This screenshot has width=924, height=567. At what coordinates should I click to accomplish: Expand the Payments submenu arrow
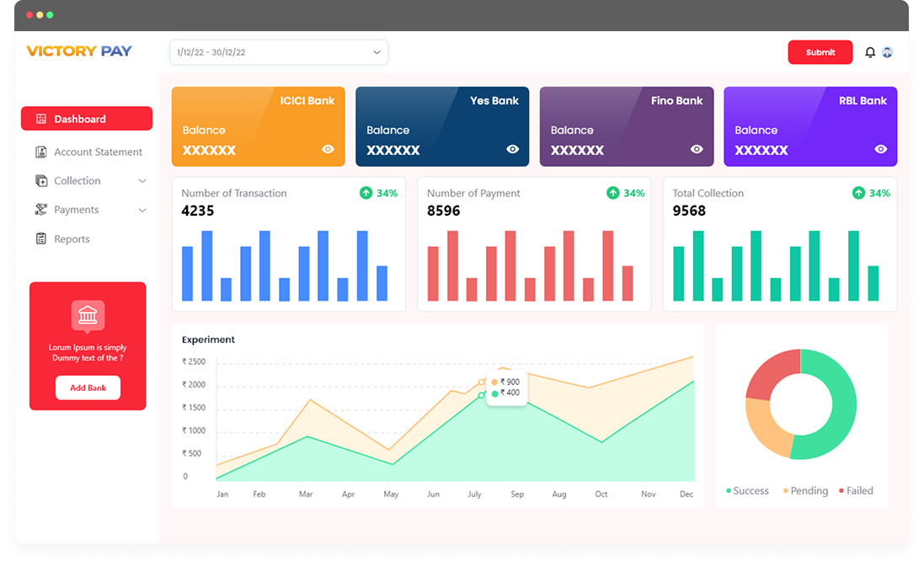pos(142,211)
